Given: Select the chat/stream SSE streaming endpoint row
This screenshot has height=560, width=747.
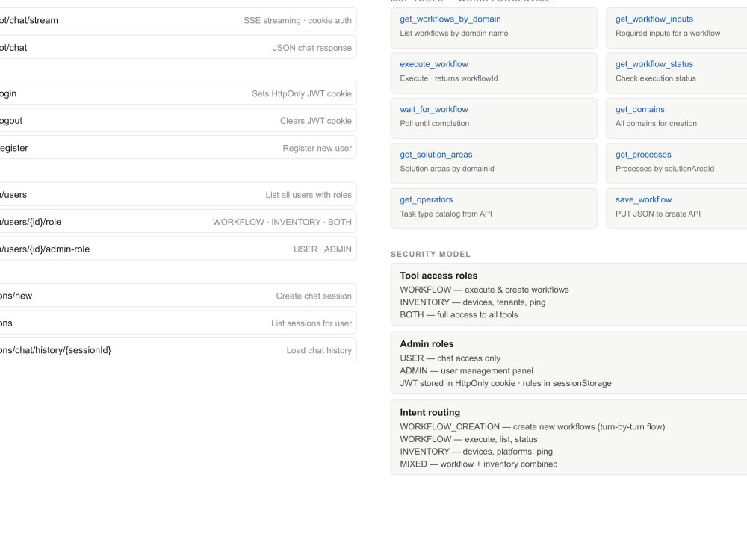Looking at the screenshot, I should (178, 20).
